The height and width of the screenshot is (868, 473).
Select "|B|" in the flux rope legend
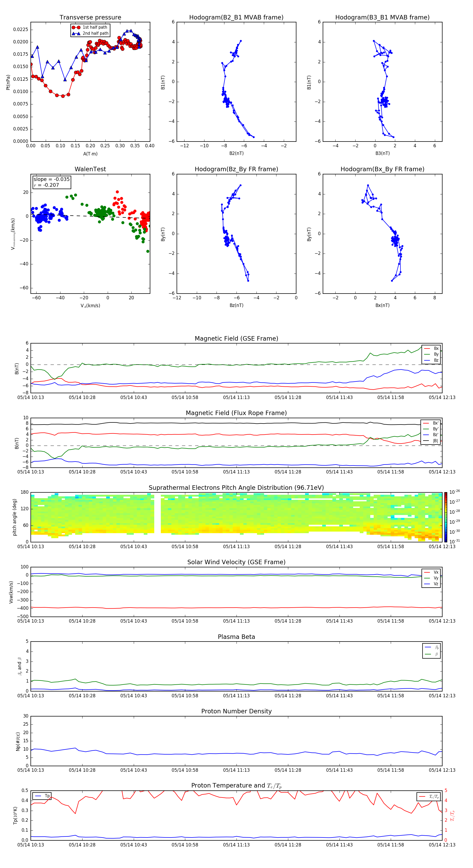click(431, 441)
